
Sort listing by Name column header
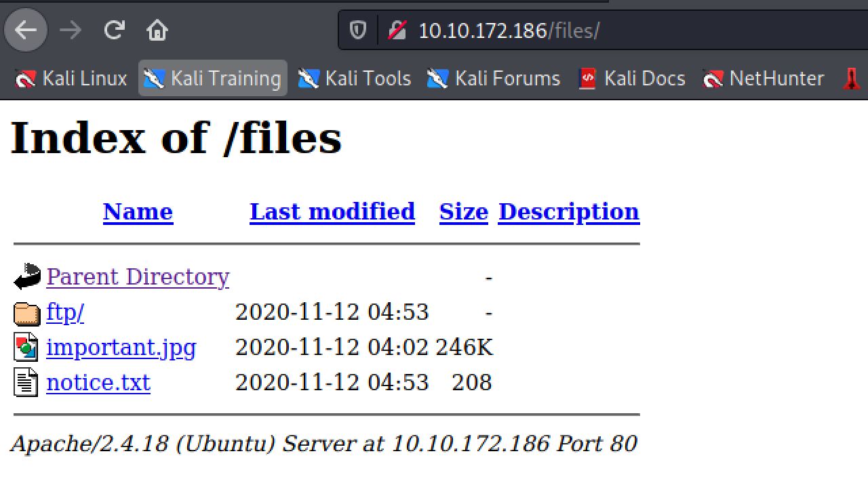tap(138, 212)
